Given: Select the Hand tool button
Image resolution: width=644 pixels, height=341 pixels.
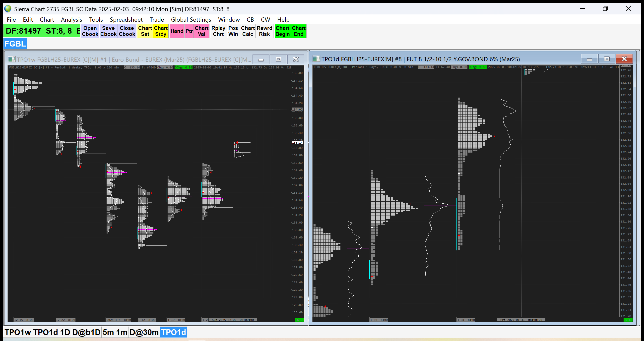Looking at the screenshot, I should pyautogui.click(x=177, y=31).
